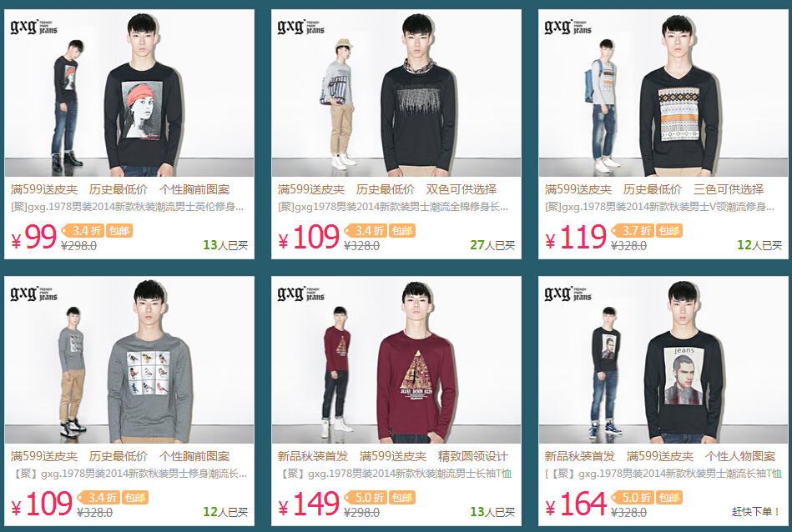Click the gxg jeans logo on ¥149 product

coord(301,294)
